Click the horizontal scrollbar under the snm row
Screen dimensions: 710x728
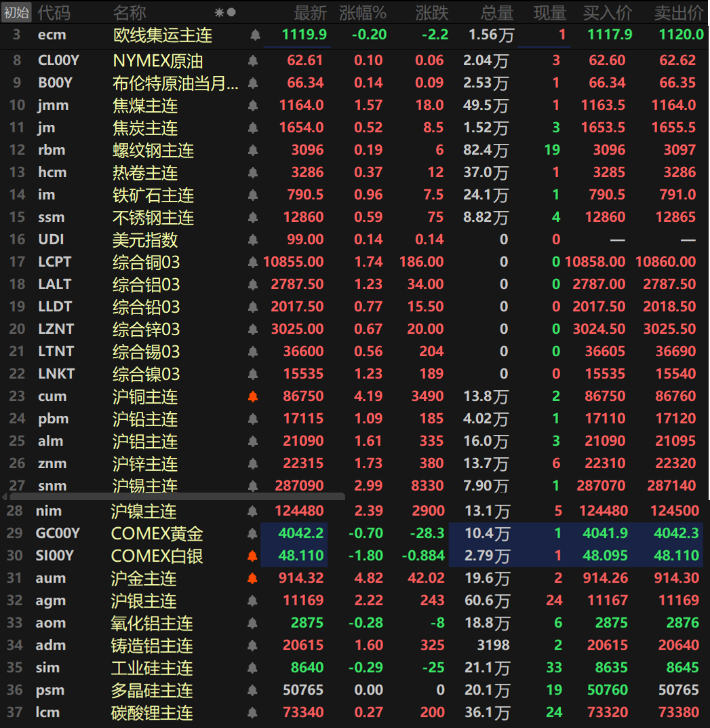click(176, 497)
